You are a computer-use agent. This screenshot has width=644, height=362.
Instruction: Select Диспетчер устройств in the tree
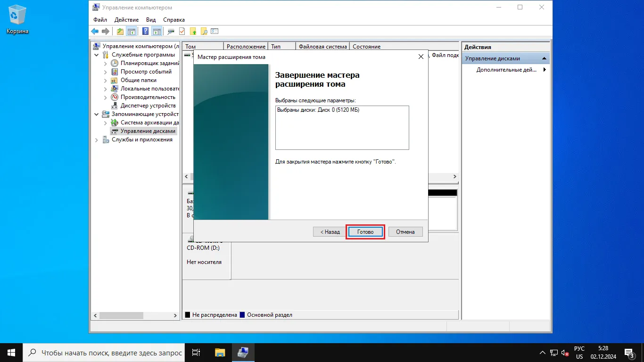[x=148, y=106]
